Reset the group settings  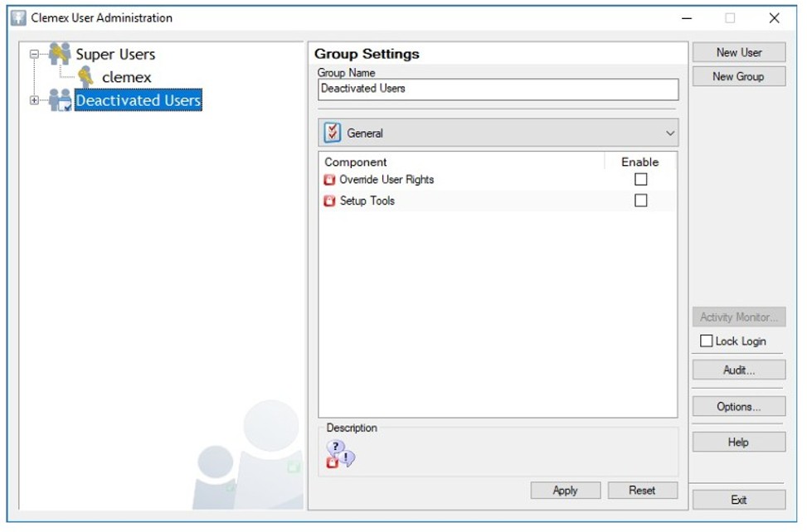(x=642, y=491)
